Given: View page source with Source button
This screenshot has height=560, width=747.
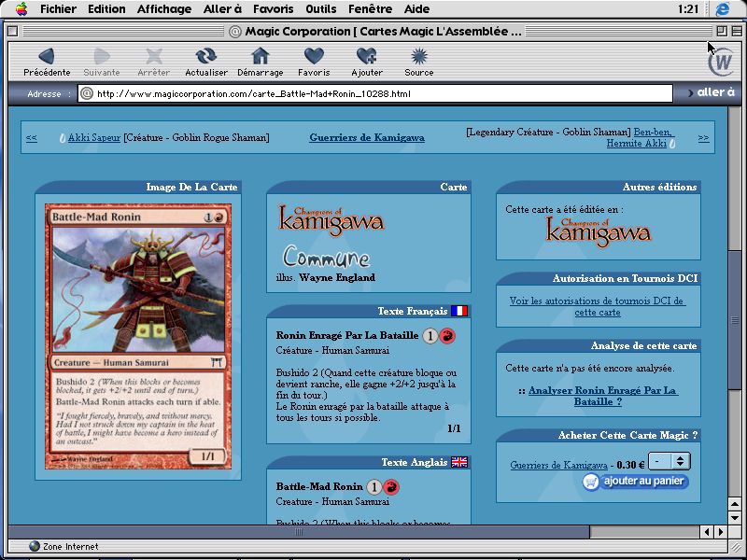Looking at the screenshot, I should click(418, 62).
